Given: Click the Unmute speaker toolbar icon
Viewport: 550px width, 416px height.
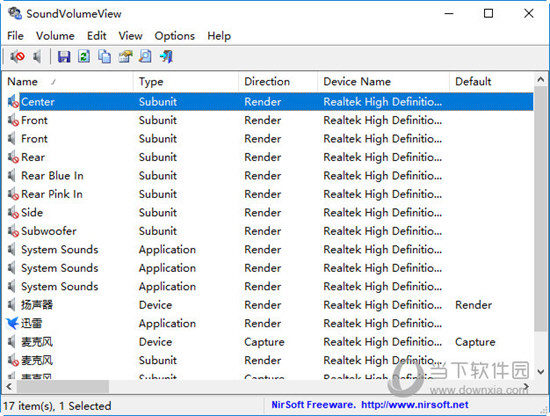Looking at the screenshot, I should pos(37,56).
